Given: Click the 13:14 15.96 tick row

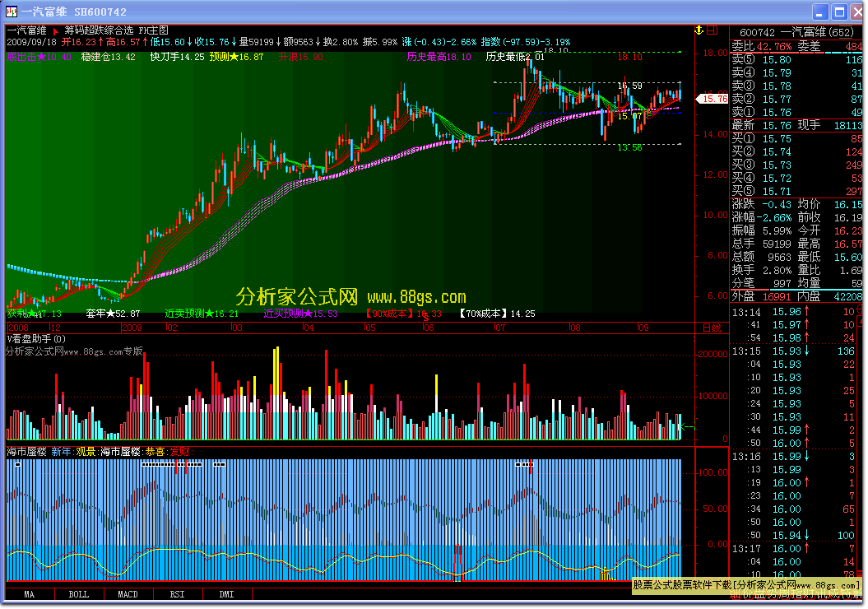Looking at the screenshot, I should (794, 312).
